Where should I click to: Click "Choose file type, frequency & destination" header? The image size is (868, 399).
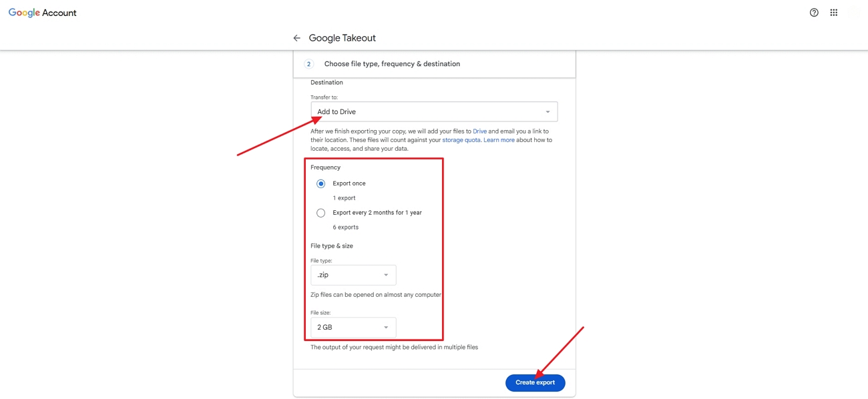(392, 63)
